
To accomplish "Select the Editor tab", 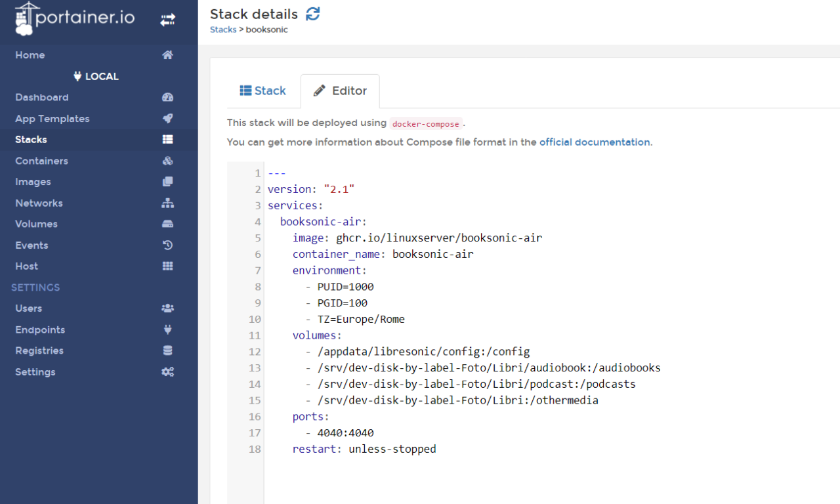I will click(340, 91).
